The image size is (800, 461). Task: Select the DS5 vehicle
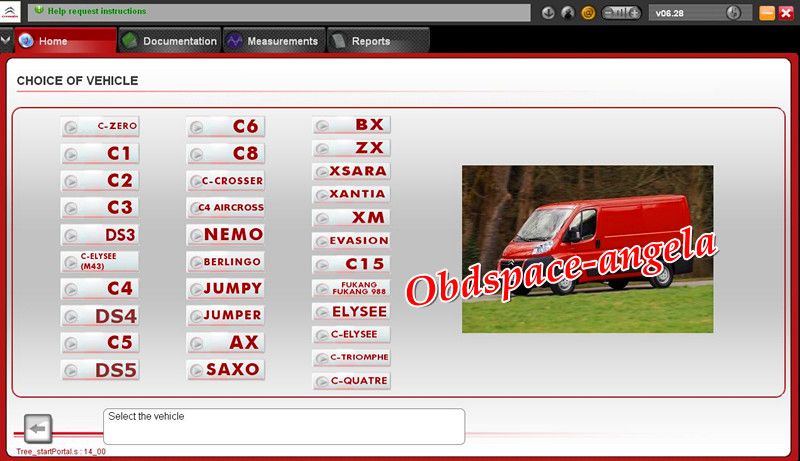[x=100, y=370]
